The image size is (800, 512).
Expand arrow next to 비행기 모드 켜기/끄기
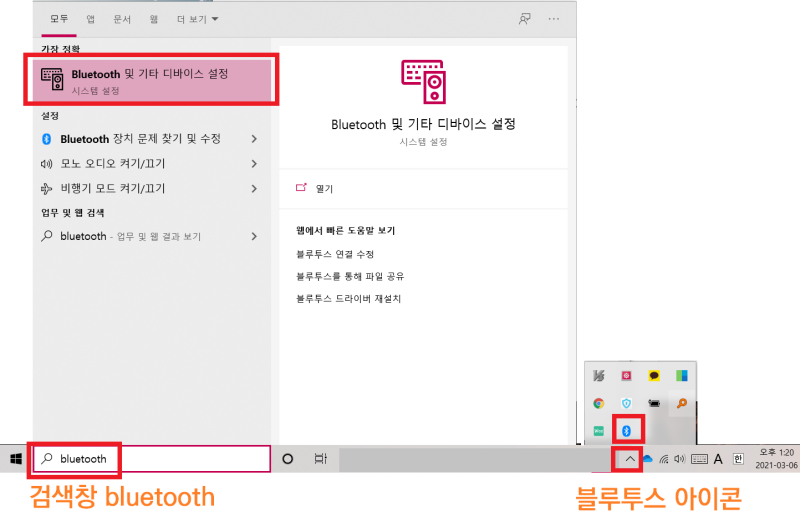[x=254, y=189]
